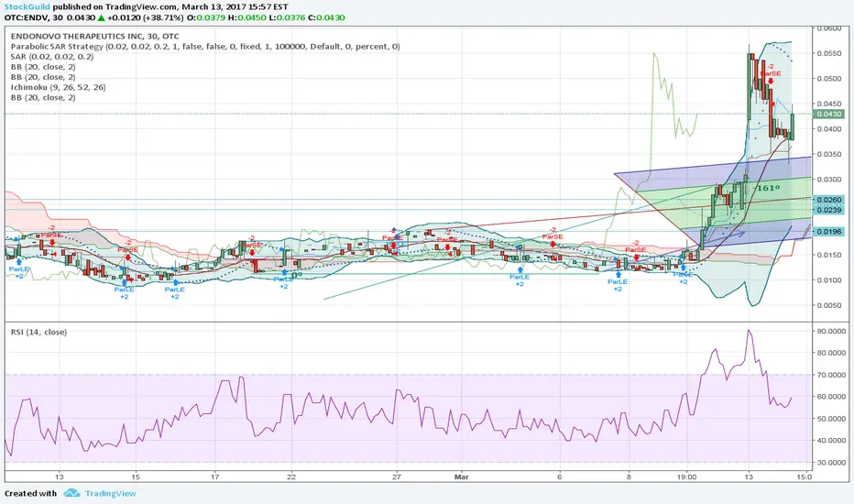Click the 40.0000 RSI axis value
854x504 pixels.
831,441
